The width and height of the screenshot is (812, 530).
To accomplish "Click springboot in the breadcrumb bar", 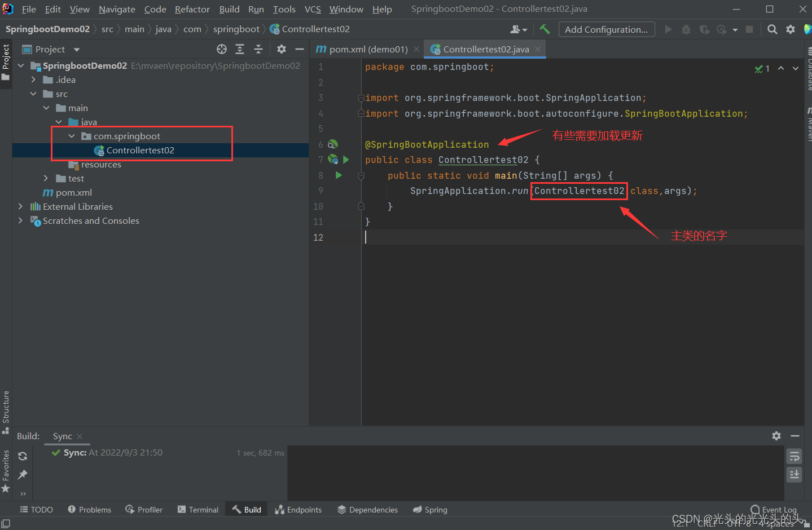I will (236, 29).
